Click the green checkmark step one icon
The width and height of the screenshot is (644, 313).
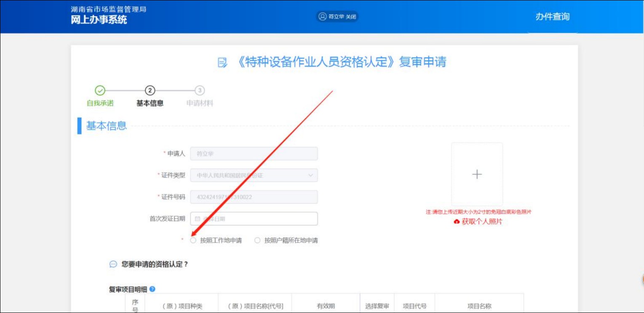[100, 90]
